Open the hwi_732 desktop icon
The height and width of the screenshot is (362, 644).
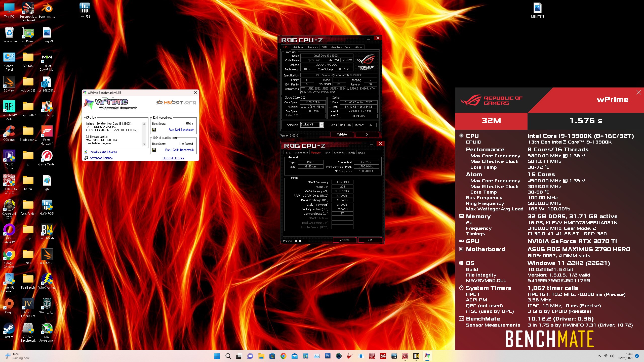tap(85, 10)
